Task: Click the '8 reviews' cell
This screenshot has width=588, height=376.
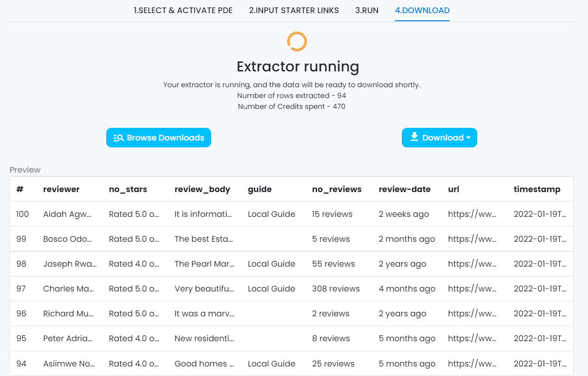Action: click(331, 338)
